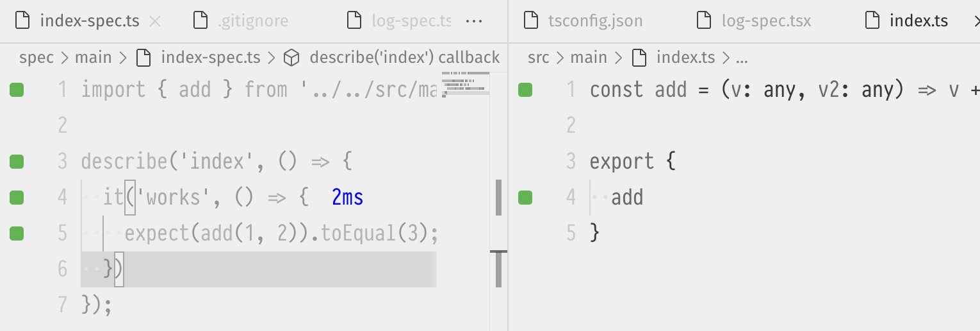Image resolution: width=980 pixels, height=331 pixels.
Task: Open the log-spec.tsx tab
Action: click(753, 21)
